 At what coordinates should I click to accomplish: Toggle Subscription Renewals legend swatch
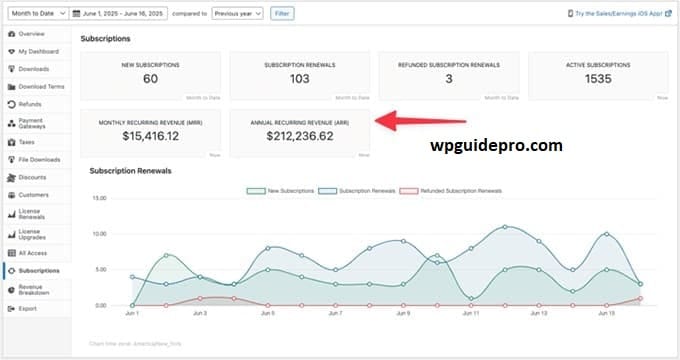327,191
